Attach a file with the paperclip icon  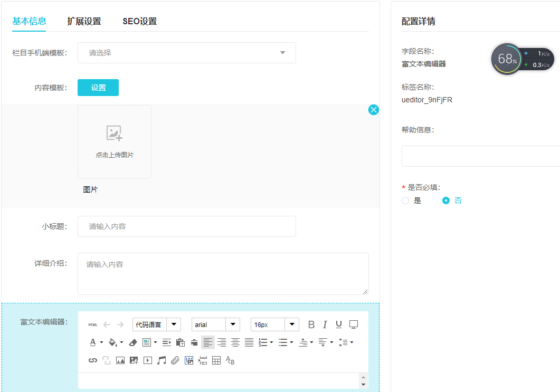175,360
